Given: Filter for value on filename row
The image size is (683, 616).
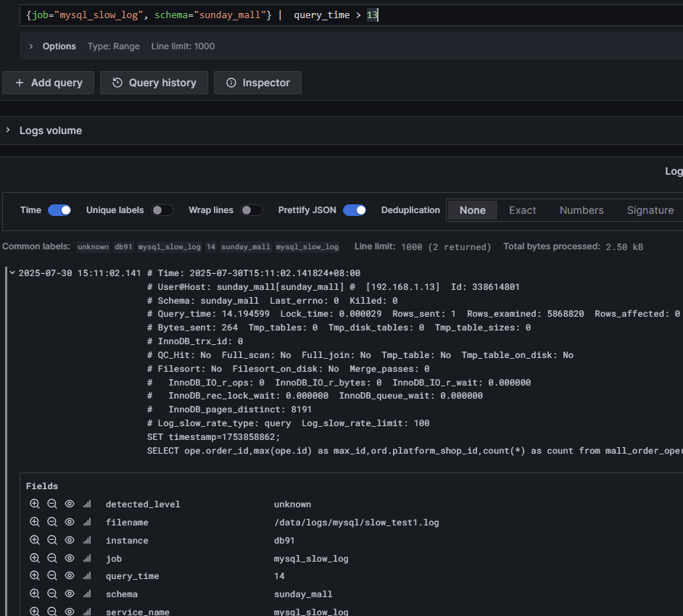Looking at the screenshot, I should point(34,522).
